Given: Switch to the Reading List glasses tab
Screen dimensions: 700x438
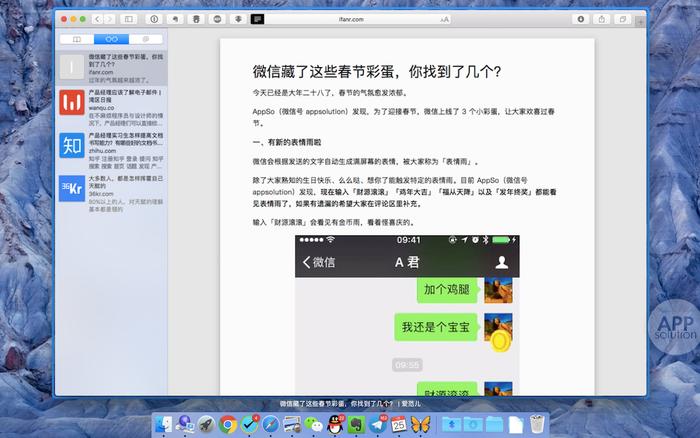Looking at the screenshot, I should (112, 39).
